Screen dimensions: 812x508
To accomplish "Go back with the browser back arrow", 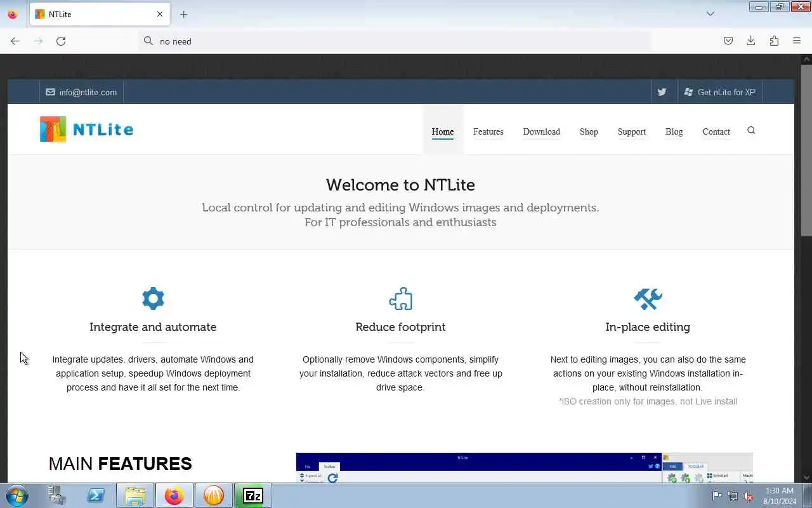I will point(15,41).
